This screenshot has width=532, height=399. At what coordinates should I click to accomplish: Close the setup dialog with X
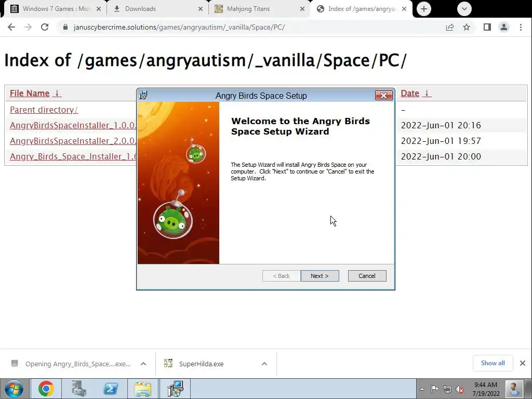pos(384,96)
